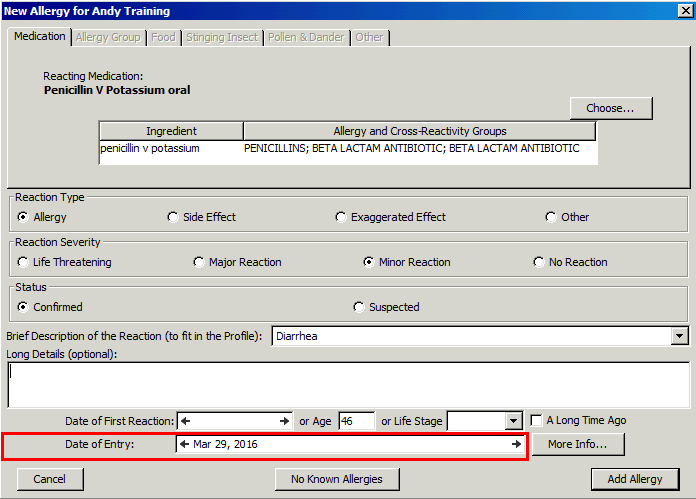Select the Side Effect reaction type
This screenshot has height=499, width=696.
(173, 217)
